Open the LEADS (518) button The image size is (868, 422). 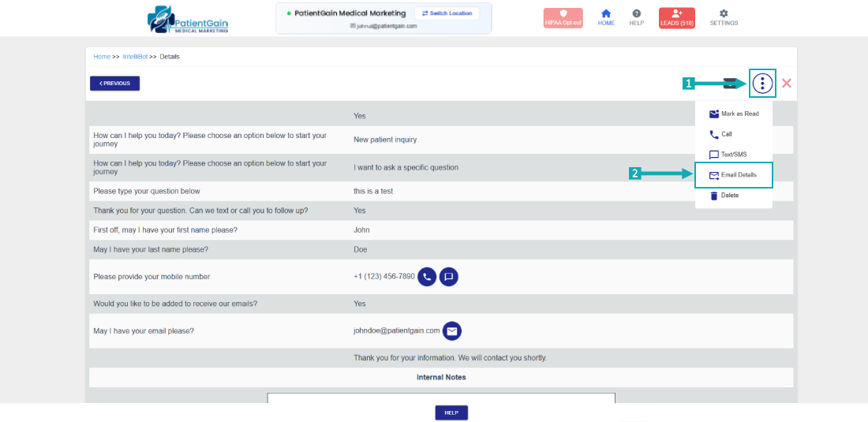coord(677,18)
